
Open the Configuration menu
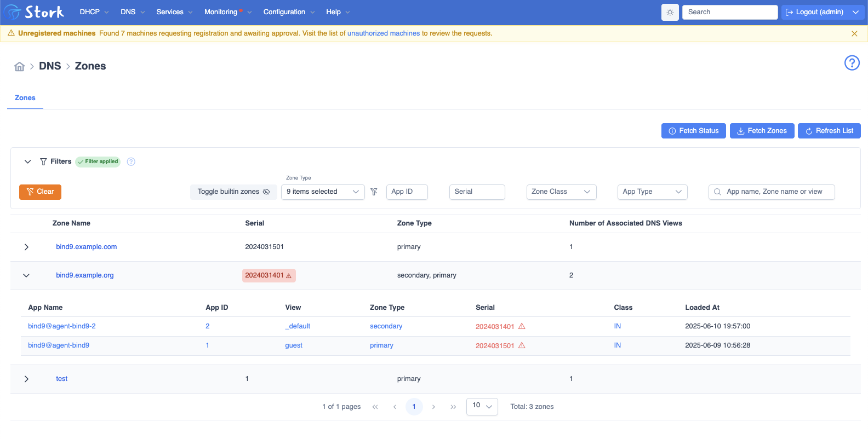289,12
